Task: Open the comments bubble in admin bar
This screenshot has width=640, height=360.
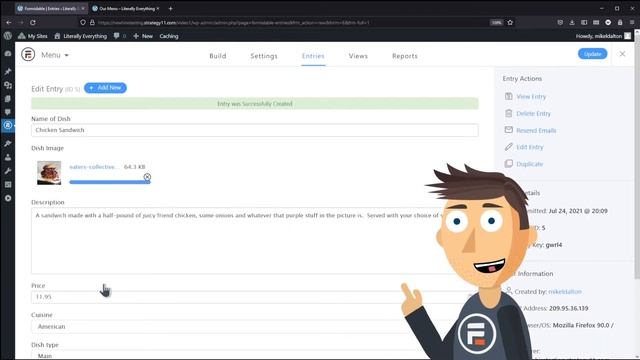Action: pos(119,36)
